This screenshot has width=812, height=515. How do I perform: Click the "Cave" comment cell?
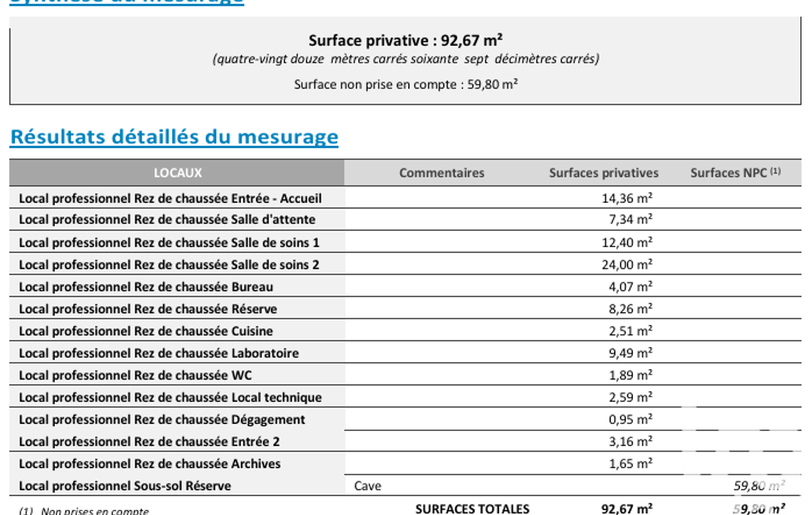click(x=368, y=486)
